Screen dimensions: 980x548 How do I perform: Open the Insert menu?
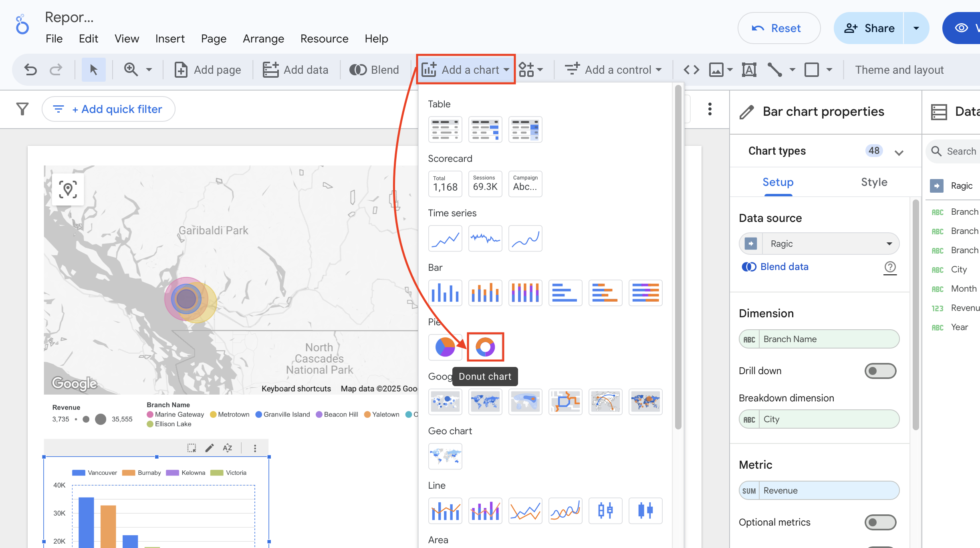170,39
